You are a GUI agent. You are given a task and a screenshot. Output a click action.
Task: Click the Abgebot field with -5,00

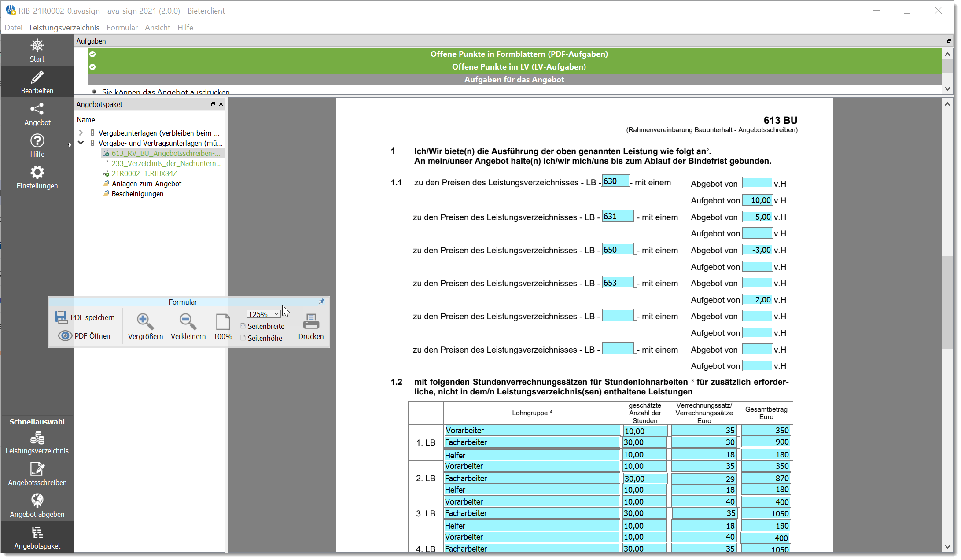[757, 217]
